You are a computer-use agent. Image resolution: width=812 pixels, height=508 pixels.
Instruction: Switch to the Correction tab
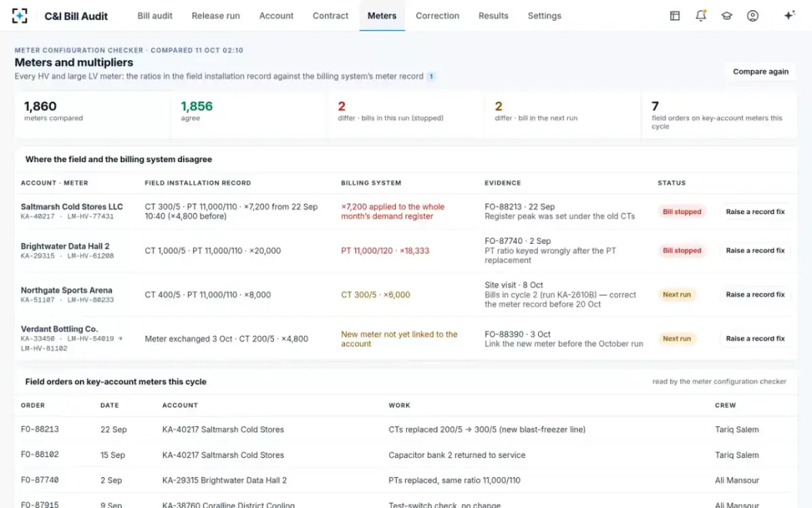click(x=437, y=16)
